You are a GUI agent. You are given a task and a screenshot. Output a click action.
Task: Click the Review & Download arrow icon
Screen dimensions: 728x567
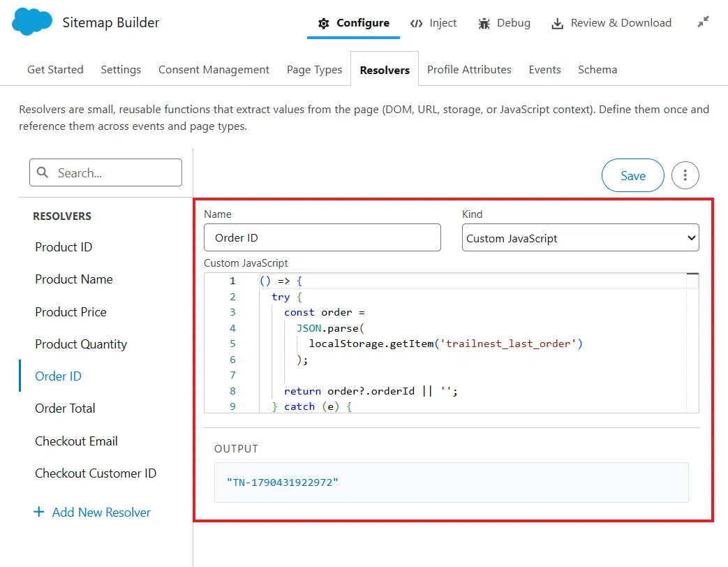557,23
